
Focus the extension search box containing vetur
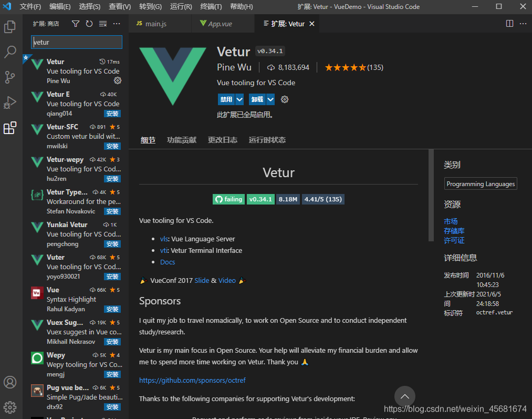[77, 42]
